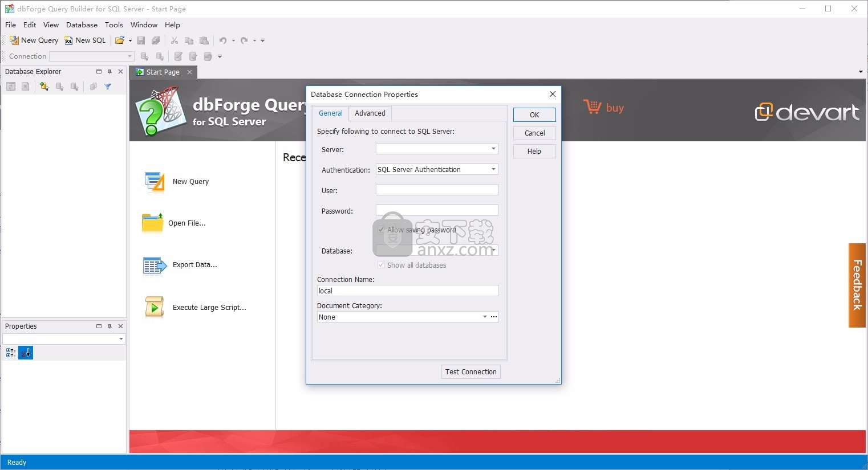Open the document tabs list dropdown arrow

pyautogui.click(x=861, y=72)
